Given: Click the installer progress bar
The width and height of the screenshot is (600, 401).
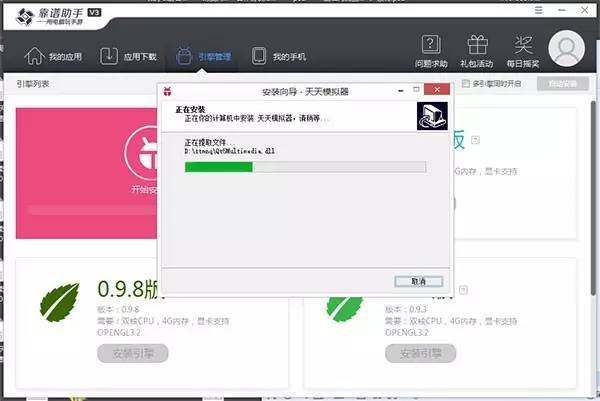Looking at the screenshot, I should tap(305, 167).
